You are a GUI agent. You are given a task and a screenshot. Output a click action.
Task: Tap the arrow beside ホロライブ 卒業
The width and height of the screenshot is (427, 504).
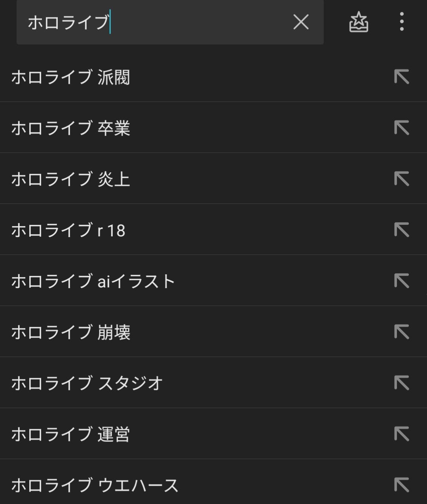point(401,128)
